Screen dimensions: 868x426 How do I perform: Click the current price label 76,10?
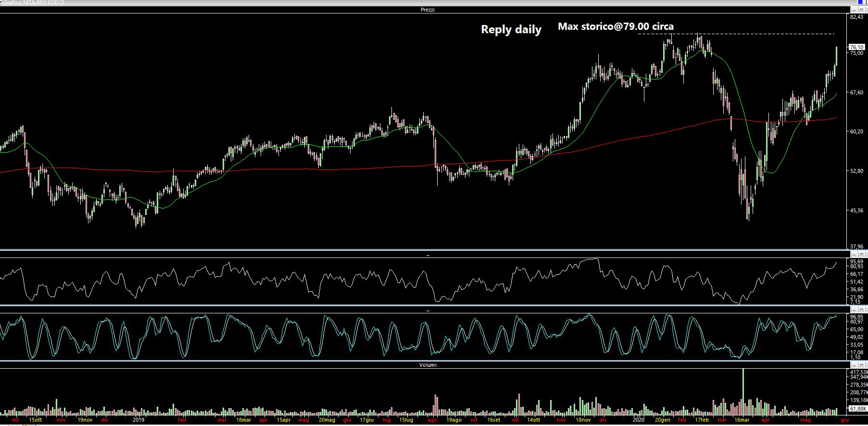click(x=856, y=47)
